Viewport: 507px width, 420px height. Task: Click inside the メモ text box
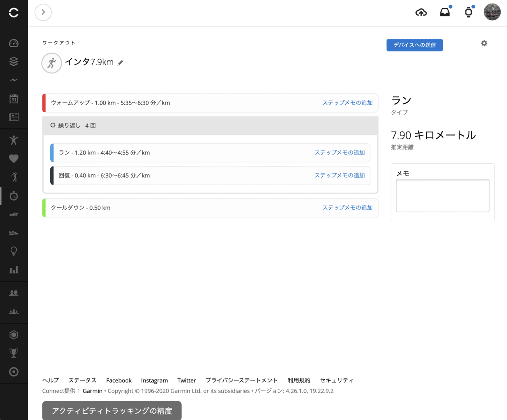[x=442, y=195]
